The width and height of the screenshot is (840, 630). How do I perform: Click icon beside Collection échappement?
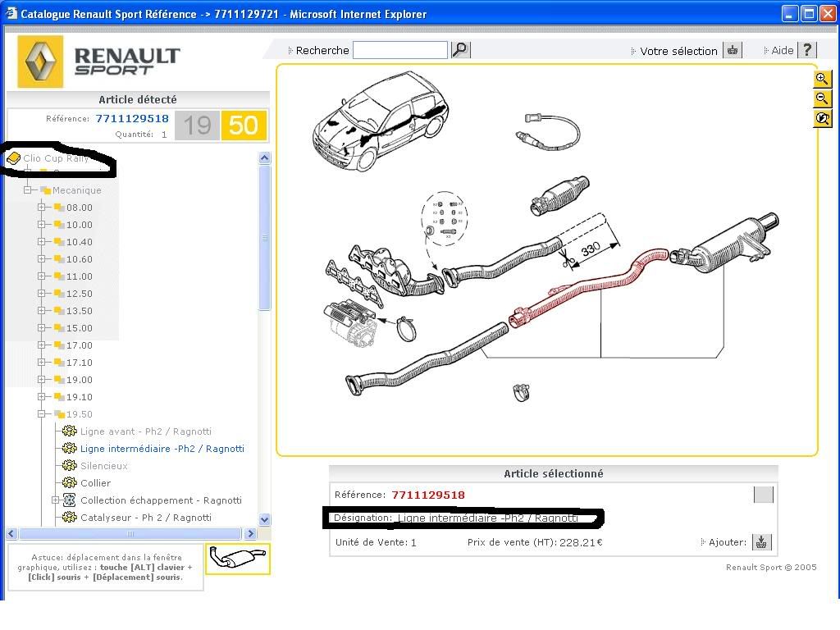(69, 500)
